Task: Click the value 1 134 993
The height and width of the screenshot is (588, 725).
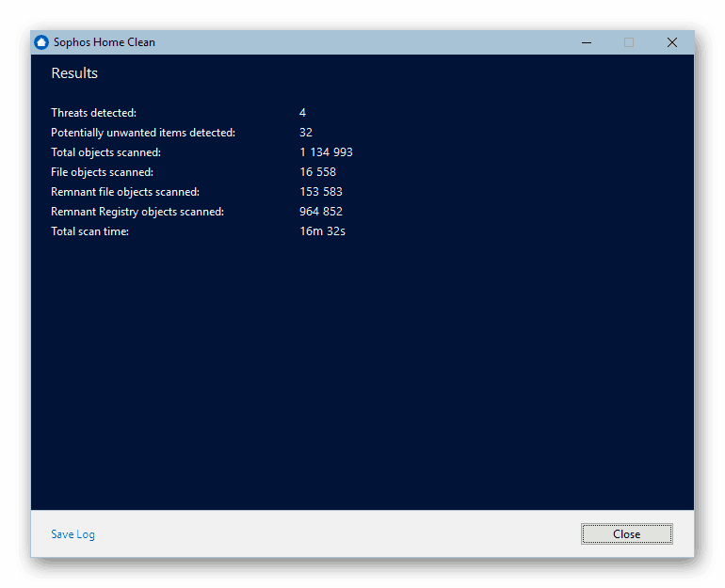Action: coord(326,152)
